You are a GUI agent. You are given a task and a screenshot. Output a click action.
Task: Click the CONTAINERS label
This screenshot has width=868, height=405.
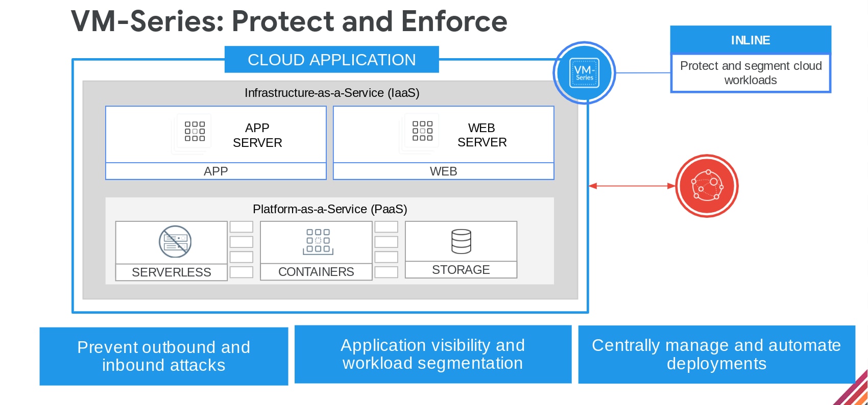316,272
